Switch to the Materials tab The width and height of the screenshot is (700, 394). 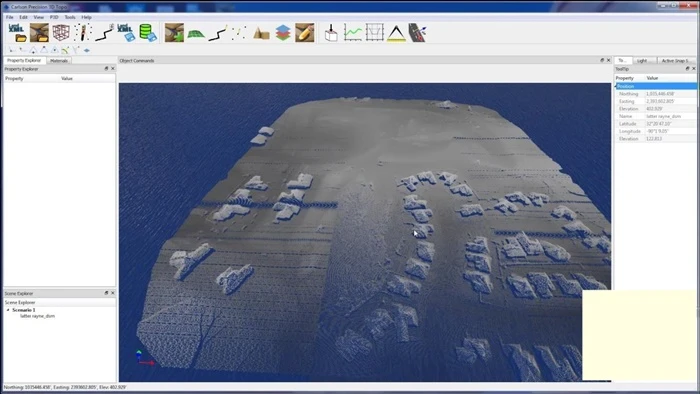58,60
